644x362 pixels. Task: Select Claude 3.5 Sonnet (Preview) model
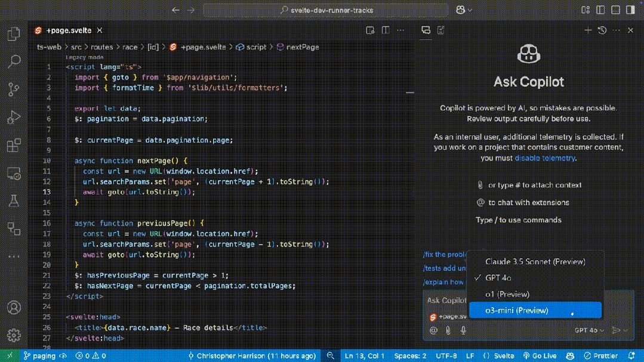coord(535,261)
